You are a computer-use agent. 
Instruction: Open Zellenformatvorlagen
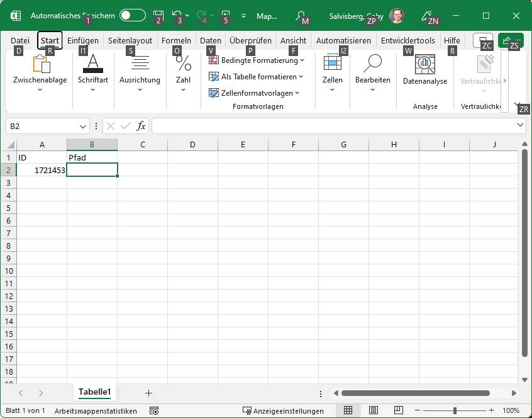(254, 93)
